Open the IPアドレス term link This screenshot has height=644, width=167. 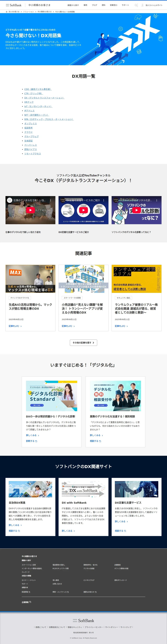(x=29, y=111)
